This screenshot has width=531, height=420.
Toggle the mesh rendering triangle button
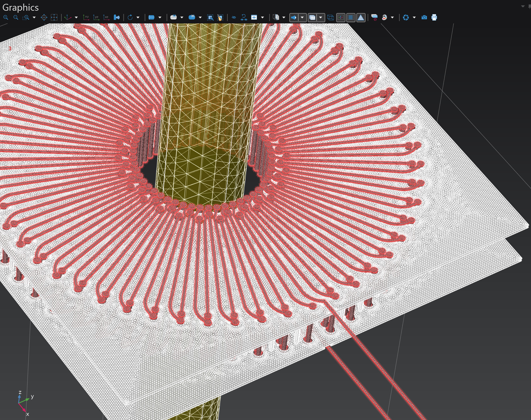pyautogui.click(x=361, y=17)
